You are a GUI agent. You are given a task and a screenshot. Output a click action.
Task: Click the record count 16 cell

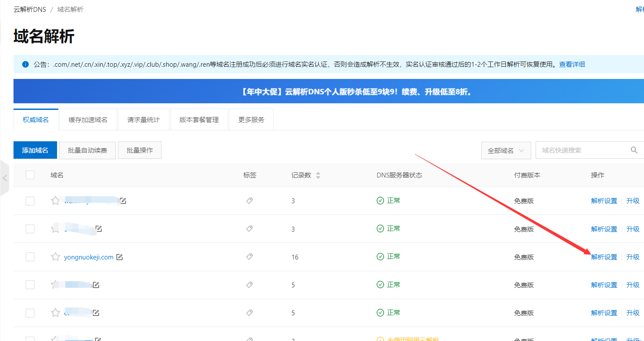(295, 257)
